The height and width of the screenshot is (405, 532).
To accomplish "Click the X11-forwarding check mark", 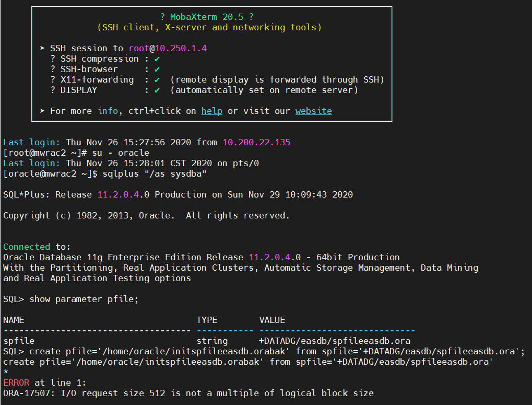I will (157, 80).
